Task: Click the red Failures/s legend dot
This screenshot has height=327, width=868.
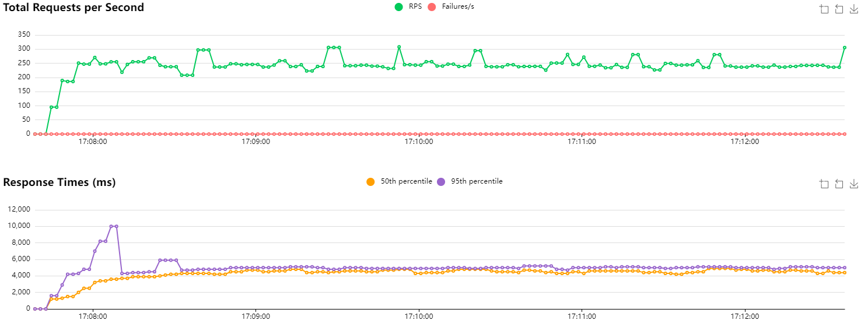Action: (x=432, y=7)
